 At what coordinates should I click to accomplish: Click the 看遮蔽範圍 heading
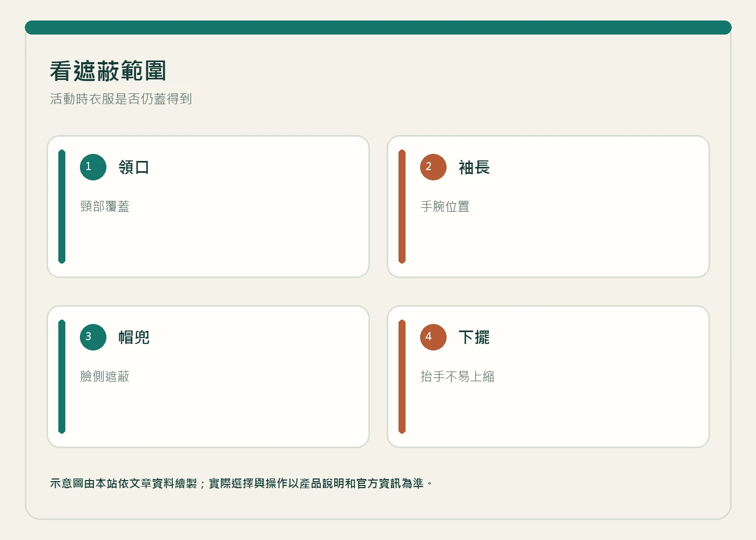tap(108, 71)
